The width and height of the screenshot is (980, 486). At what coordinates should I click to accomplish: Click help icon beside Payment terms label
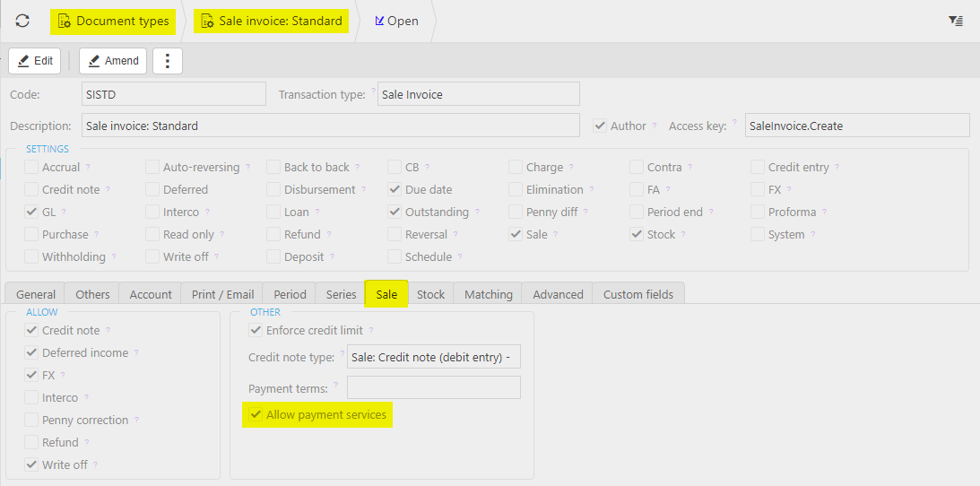pos(336,386)
